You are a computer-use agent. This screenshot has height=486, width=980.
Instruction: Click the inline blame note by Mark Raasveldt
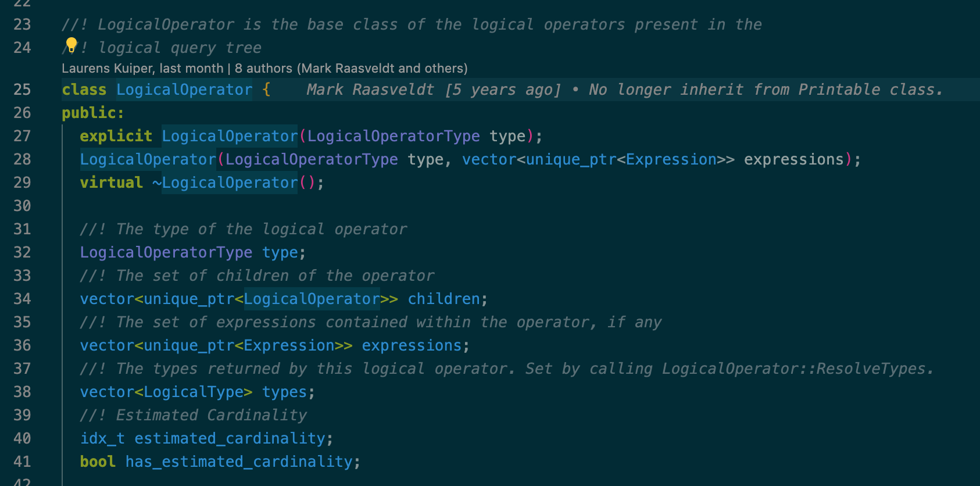click(624, 90)
